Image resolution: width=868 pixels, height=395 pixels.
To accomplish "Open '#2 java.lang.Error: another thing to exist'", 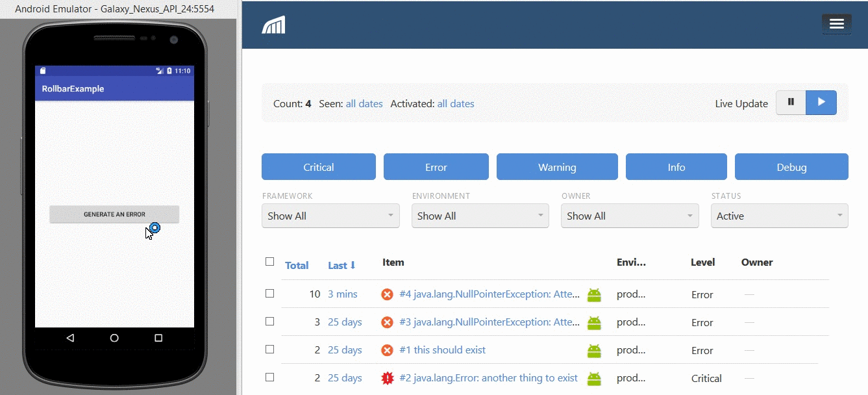I will click(x=488, y=378).
